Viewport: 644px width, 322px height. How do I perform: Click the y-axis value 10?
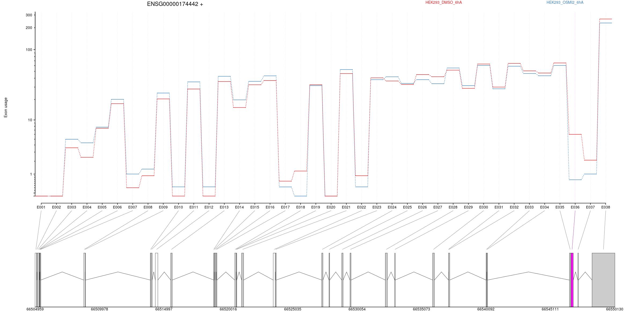coord(30,120)
